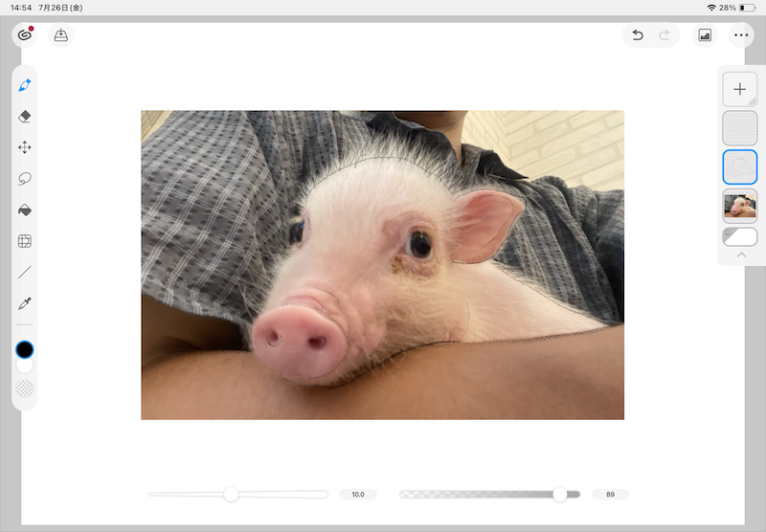Select the paint bucket fill tool
This screenshot has width=766, height=532.
coord(25,210)
